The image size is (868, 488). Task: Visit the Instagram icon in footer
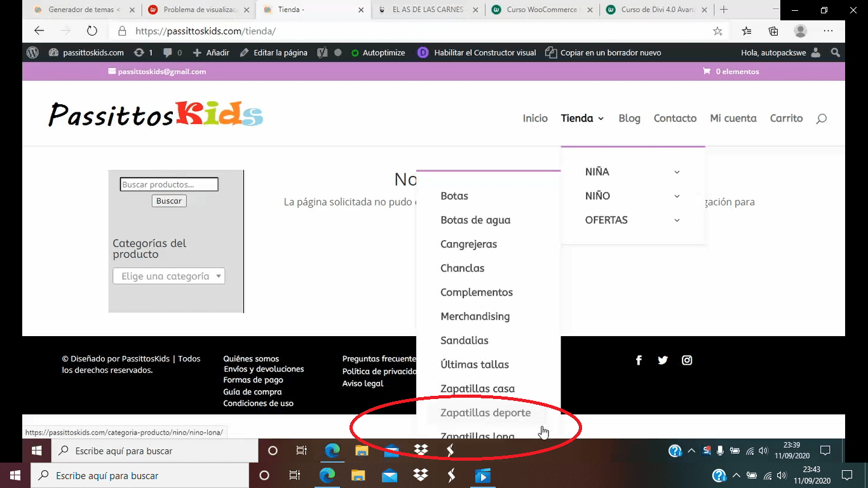pos(687,360)
